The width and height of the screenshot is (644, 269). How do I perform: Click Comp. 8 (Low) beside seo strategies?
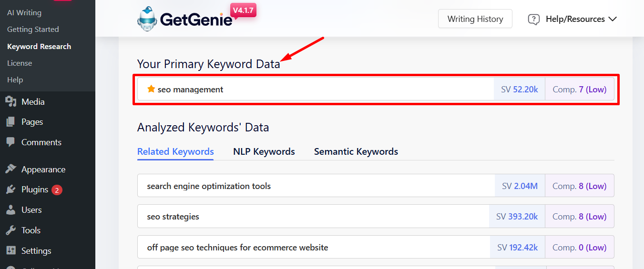[x=580, y=217]
